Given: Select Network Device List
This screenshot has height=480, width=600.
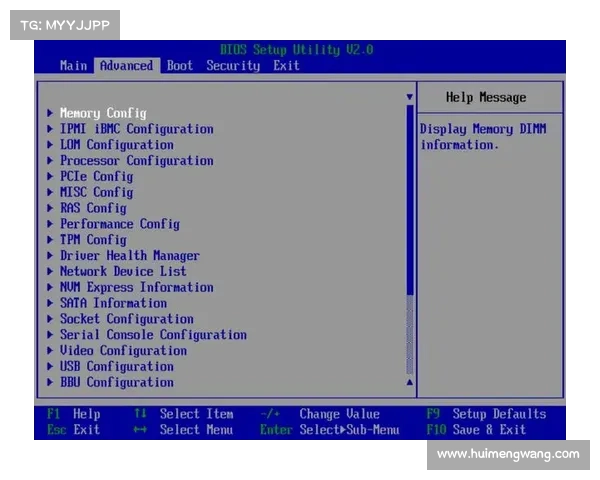Looking at the screenshot, I should coord(123,271).
